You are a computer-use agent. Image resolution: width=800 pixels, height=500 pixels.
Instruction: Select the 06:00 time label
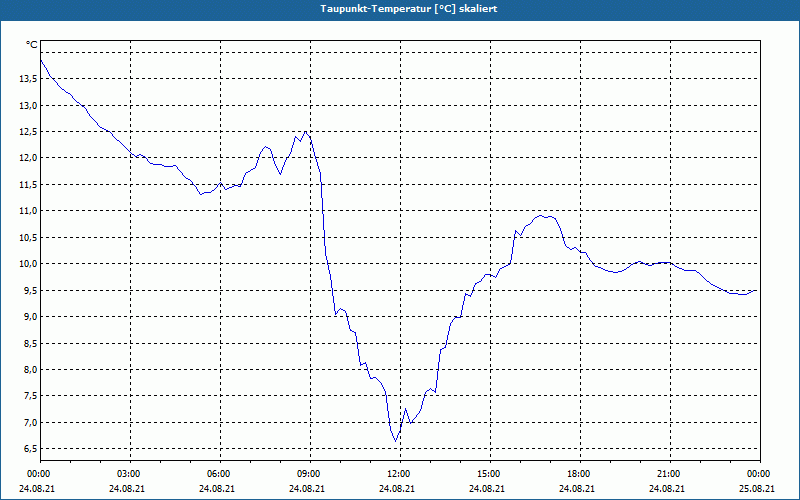pos(217,474)
